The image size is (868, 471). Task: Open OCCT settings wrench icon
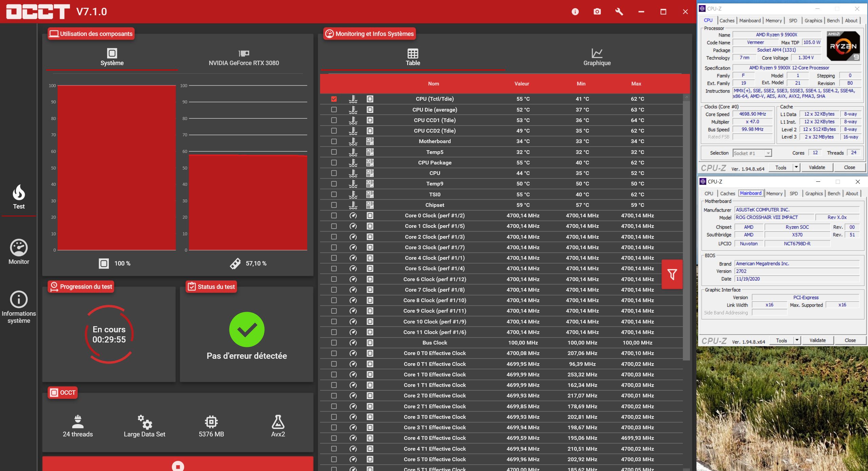(619, 12)
